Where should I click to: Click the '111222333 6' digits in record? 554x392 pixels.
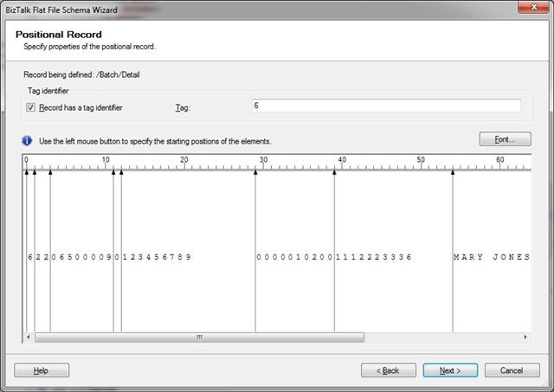pos(373,257)
